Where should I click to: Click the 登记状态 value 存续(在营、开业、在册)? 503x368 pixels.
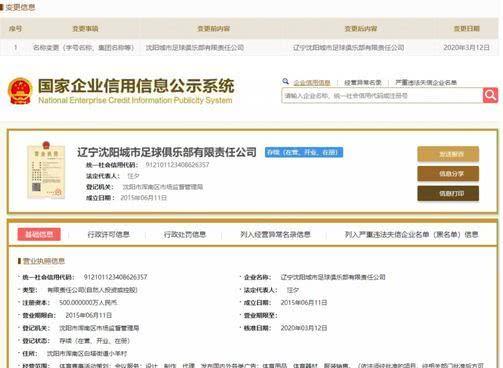94,341
